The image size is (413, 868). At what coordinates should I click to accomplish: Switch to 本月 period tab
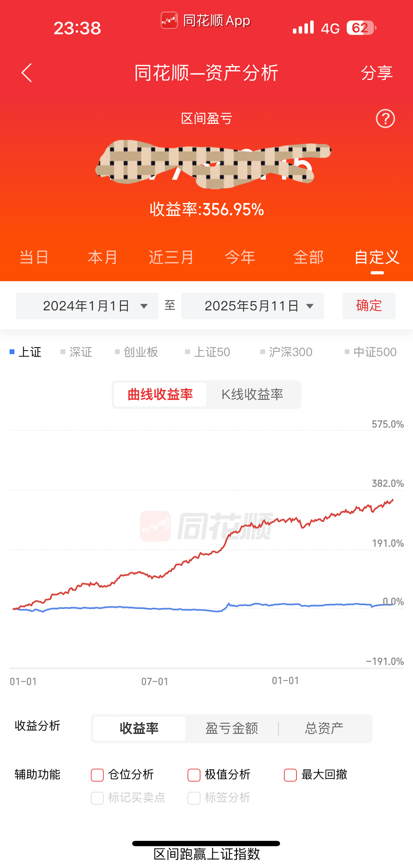click(x=103, y=258)
